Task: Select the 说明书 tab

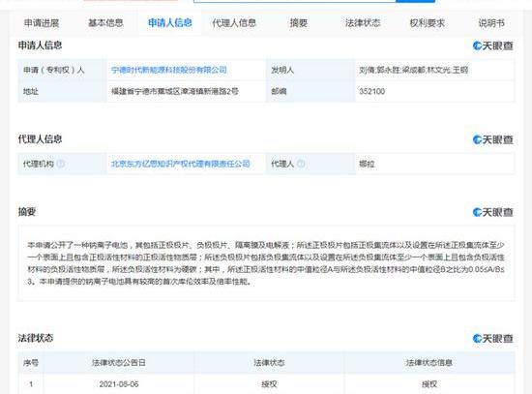Action: [491, 23]
